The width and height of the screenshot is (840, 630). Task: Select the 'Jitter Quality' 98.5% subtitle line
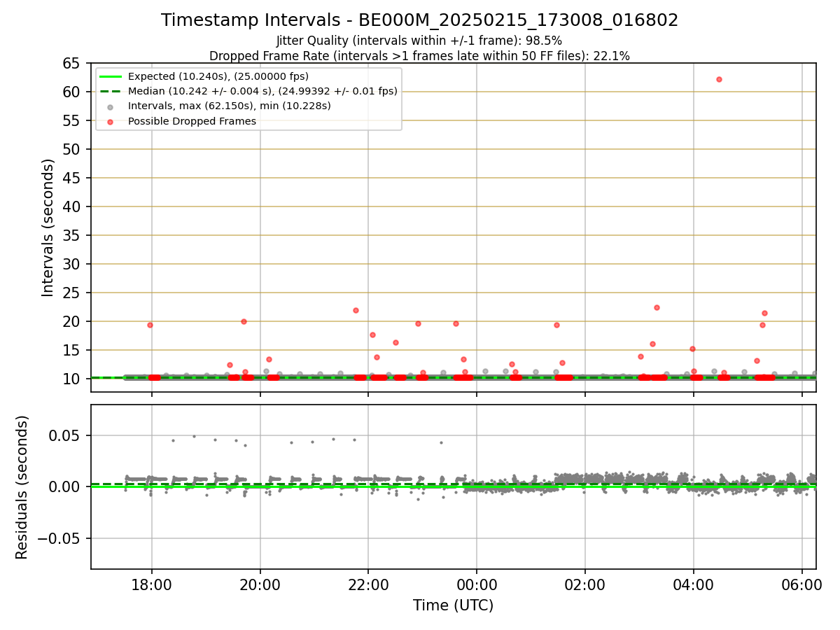[419, 41]
